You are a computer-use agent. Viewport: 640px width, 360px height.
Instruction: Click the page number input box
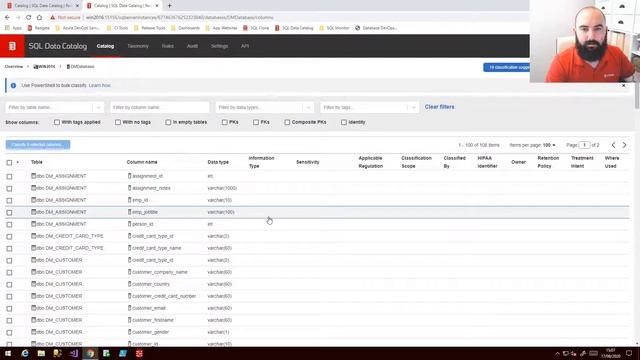584,145
